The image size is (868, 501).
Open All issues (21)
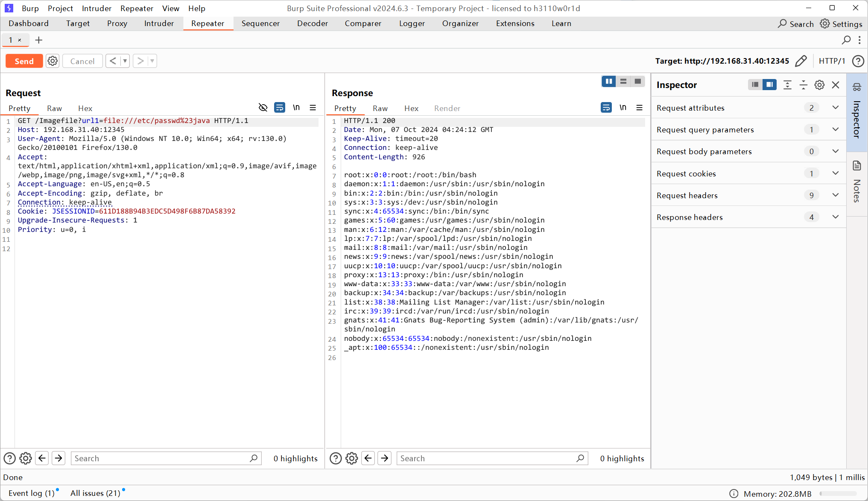coord(95,493)
